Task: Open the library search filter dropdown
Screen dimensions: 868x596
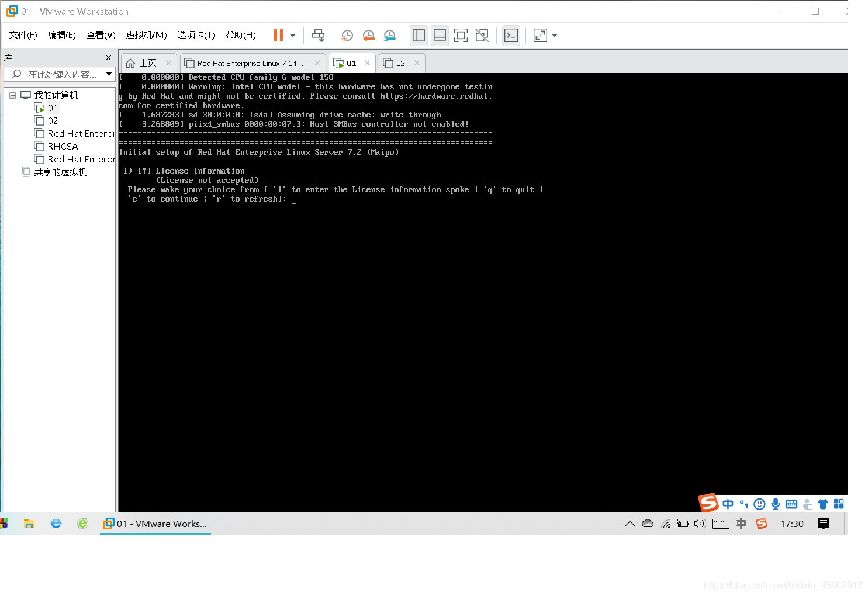Action: click(109, 74)
